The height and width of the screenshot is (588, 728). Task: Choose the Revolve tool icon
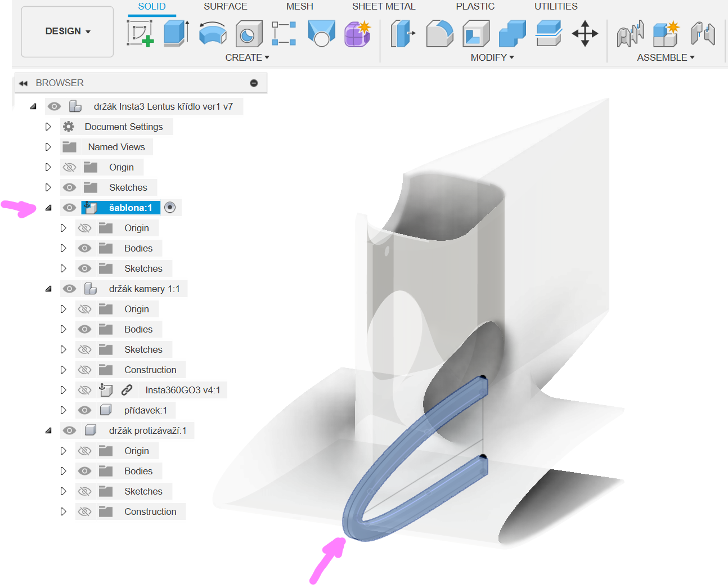213,33
